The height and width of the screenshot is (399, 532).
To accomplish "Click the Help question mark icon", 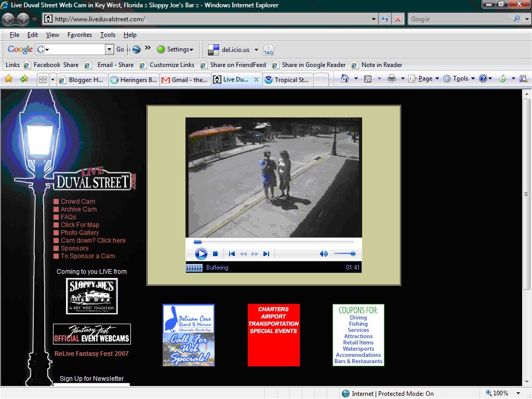I will (483, 79).
